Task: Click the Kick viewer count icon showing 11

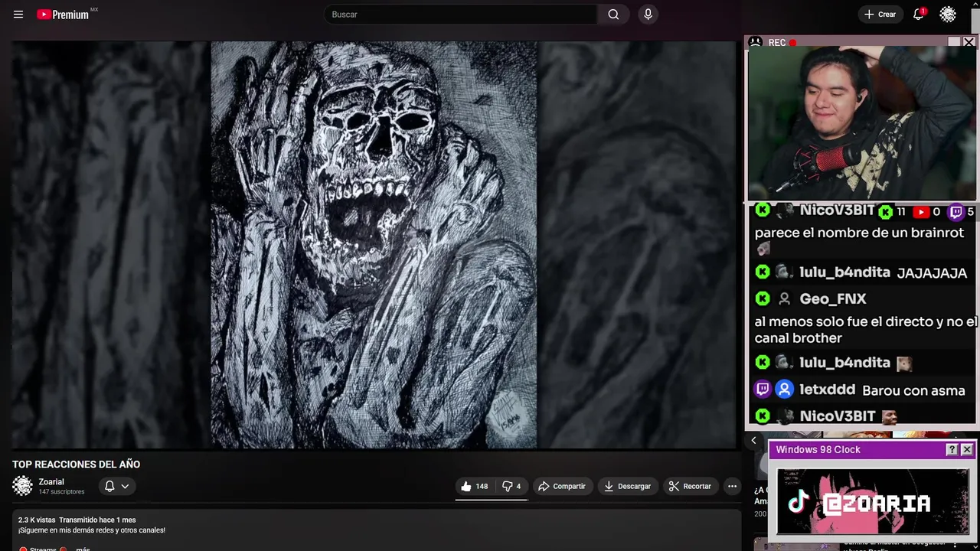Action: point(886,212)
